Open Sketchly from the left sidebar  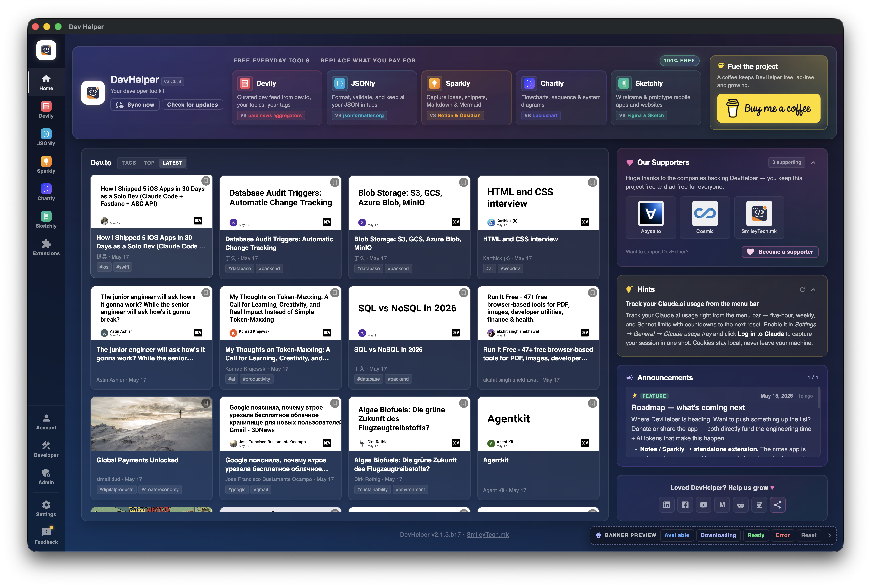tap(46, 220)
